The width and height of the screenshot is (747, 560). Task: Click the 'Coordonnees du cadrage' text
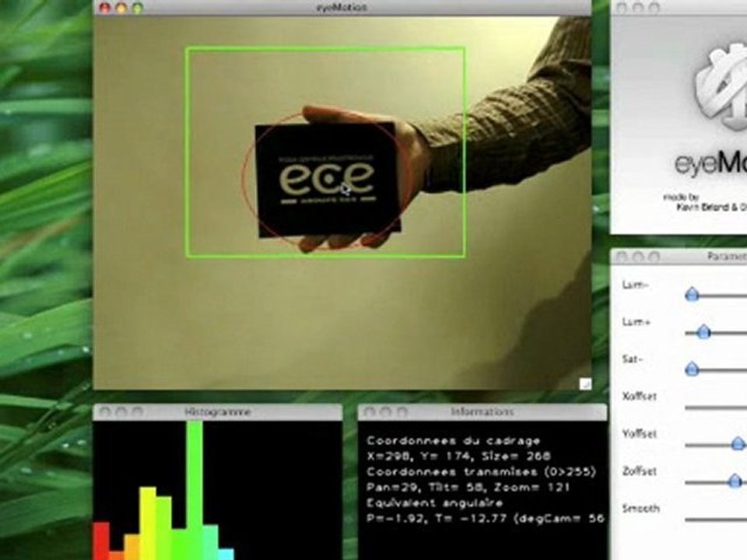[x=453, y=441]
